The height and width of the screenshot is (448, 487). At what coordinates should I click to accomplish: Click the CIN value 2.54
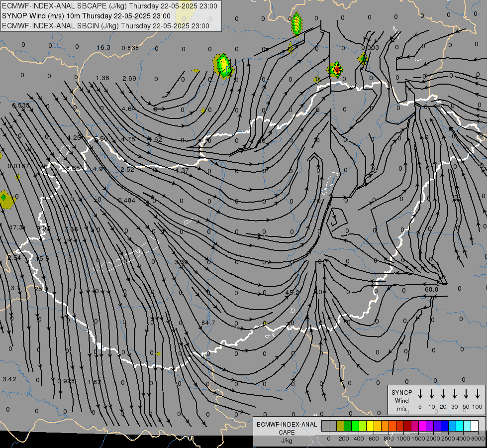coord(14,258)
